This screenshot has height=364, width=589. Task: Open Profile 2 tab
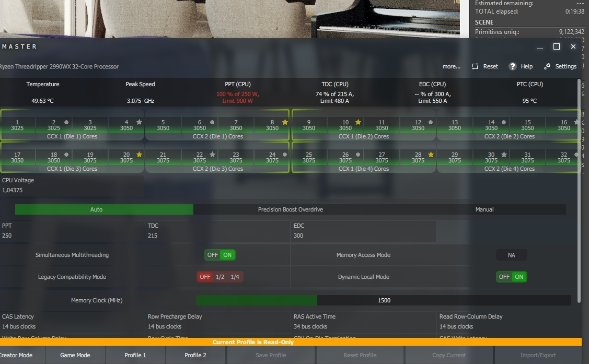(x=195, y=355)
